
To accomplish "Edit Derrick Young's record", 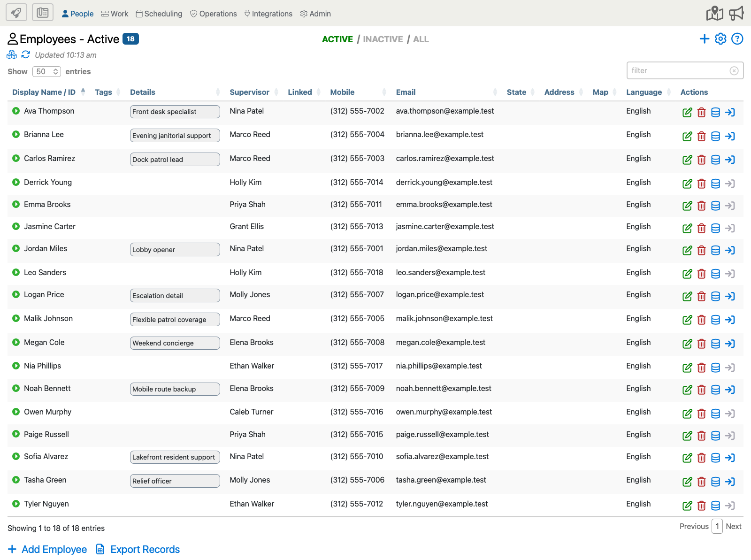I will 687,184.
